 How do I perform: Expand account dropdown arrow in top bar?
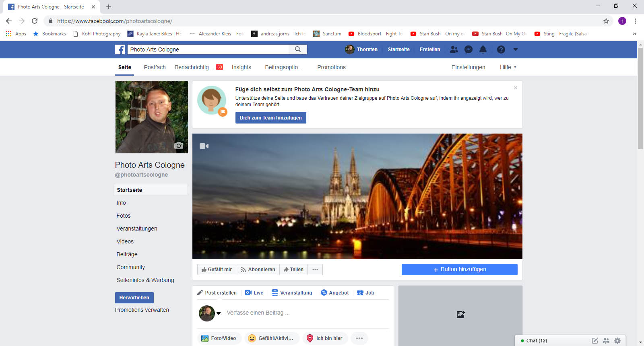516,49
